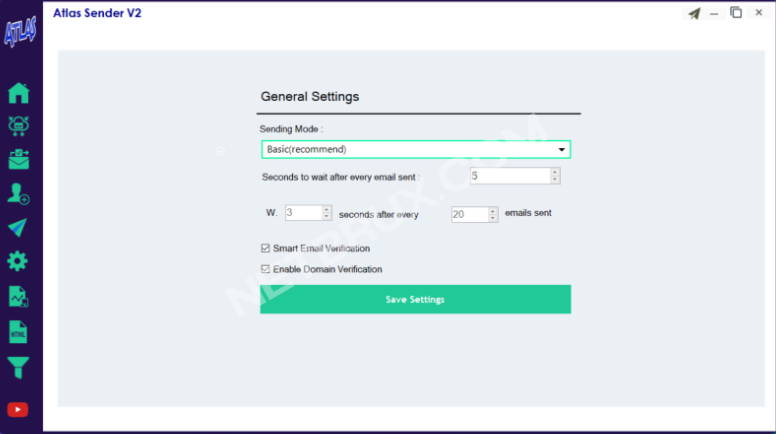Disable the Enable Domain Verification checkbox

coord(265,269)
